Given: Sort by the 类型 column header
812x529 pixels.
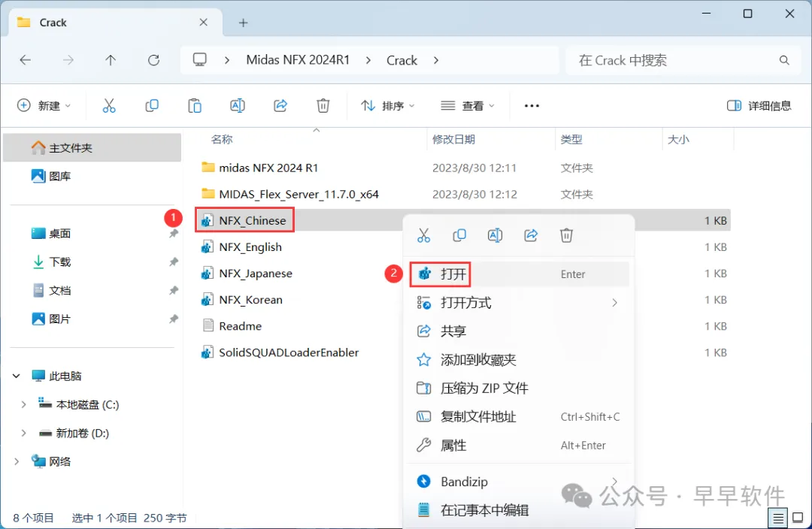Looking at the screenshot, I should pos(571,140).
